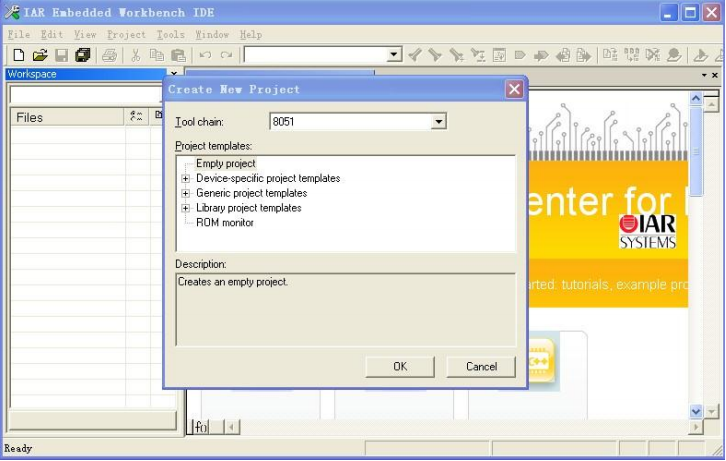Open the Tool chain dropdown showing 8051
Viewport: 726px width, 461px height.
pyautogui.click(x=438, y=122)
